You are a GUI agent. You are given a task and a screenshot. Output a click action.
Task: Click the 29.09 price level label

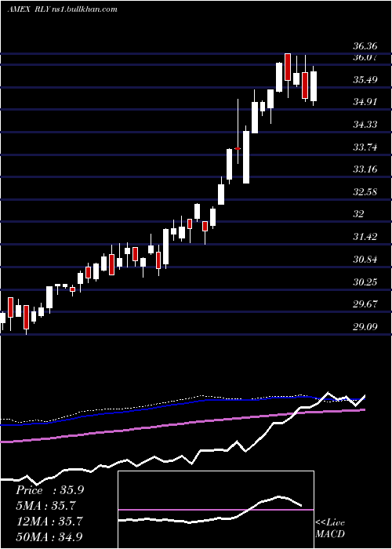click(365, 327)
